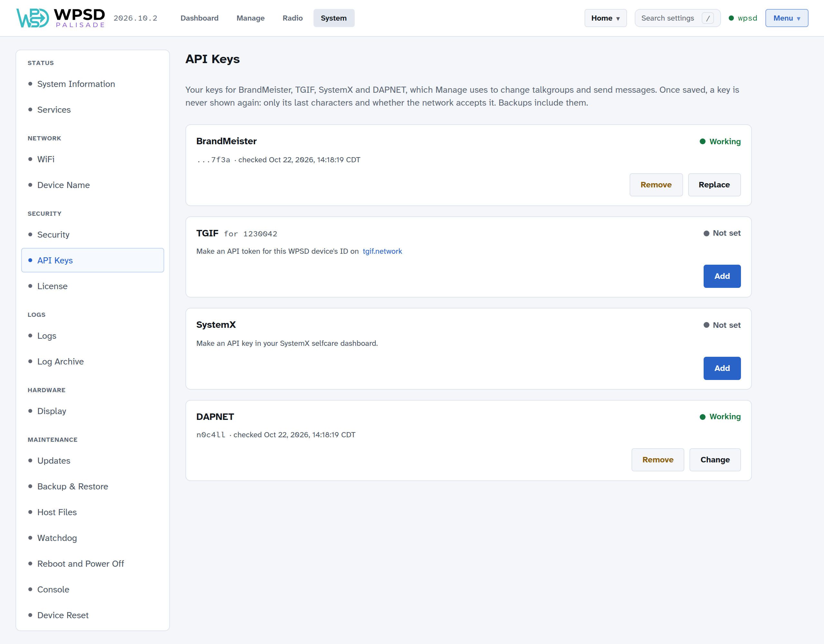
Task: Add a TGIF API token
Action: [x=722, y=276]
